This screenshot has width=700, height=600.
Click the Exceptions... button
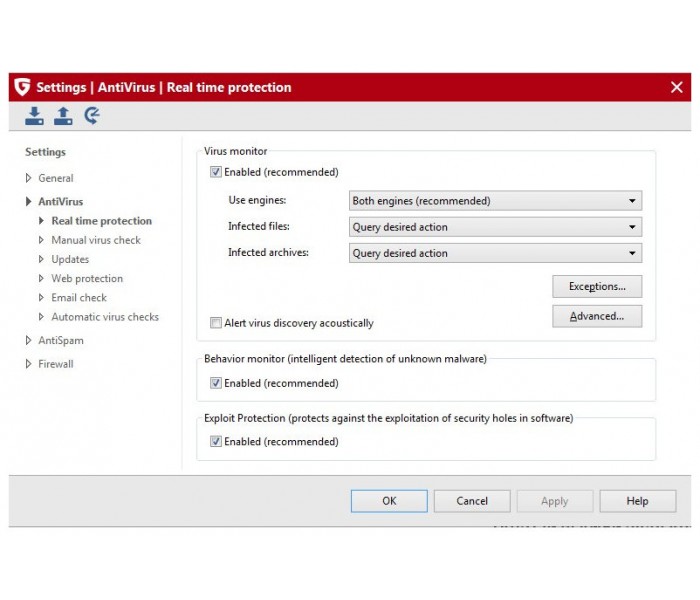[x=597, y=286]
